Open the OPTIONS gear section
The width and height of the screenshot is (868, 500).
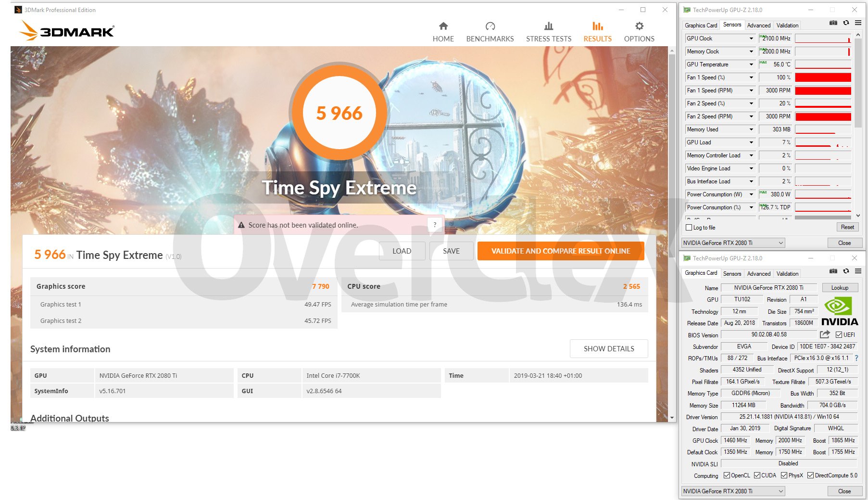[x=639, y=32]
